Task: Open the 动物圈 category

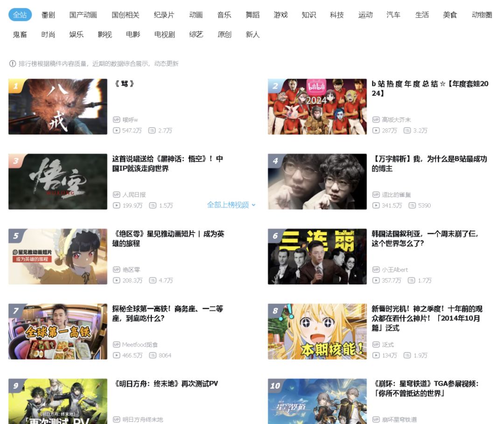Action: tap(482, 15)
